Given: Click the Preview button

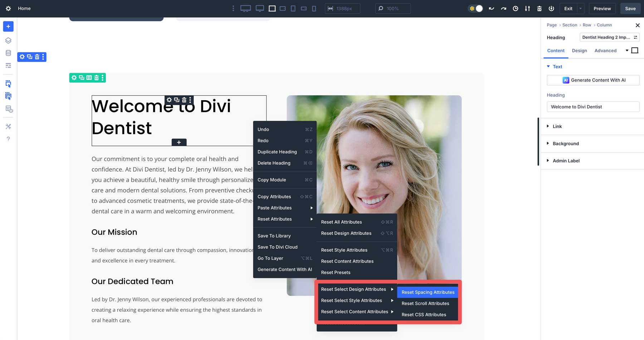Looking at the screenshot, I should coord(602,8).
